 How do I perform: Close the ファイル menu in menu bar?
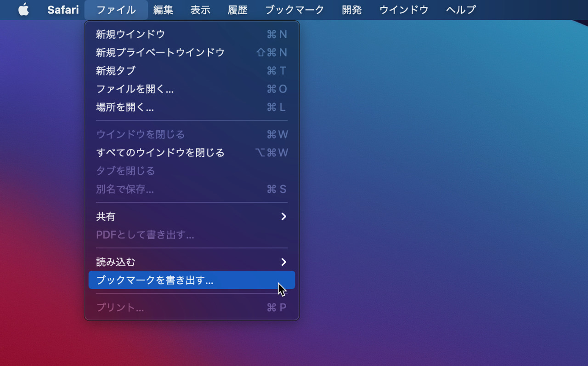[x=116, y=10]
